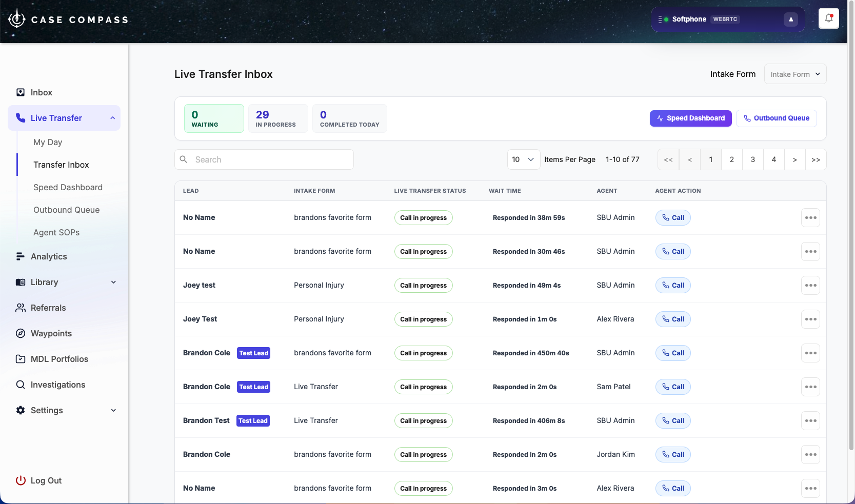Click the search magnifier icon
This screenshot has height=504, width=855.
pos(184,159)
